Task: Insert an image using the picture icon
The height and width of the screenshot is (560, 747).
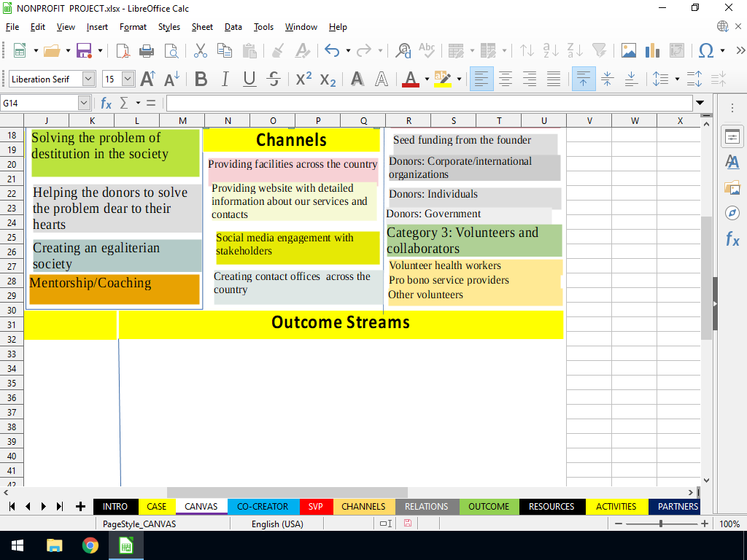Action: point(628,50)
